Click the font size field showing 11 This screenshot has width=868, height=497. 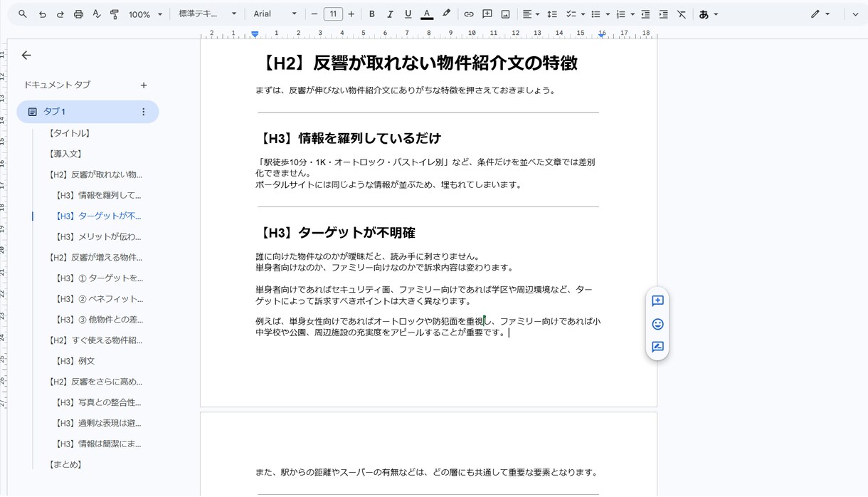333,14
